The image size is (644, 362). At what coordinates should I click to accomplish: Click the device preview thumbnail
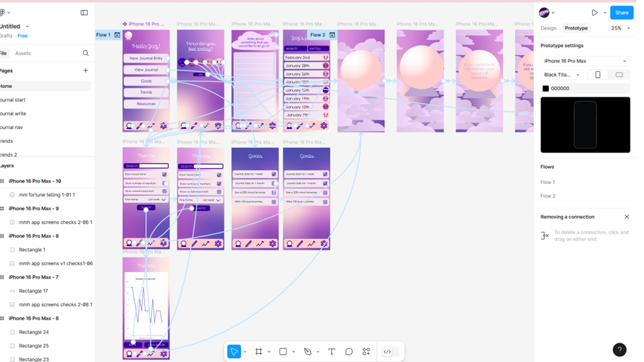point(585,125)
